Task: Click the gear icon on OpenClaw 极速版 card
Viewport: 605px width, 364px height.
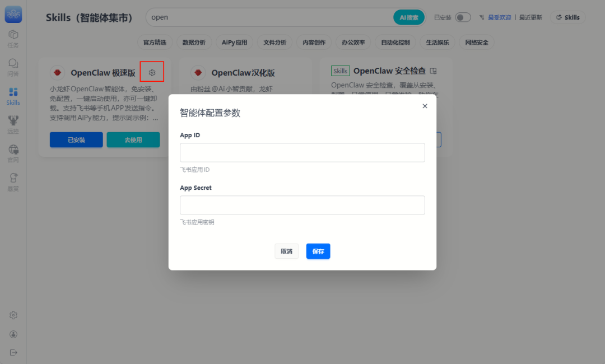Action: coord(152,72)
